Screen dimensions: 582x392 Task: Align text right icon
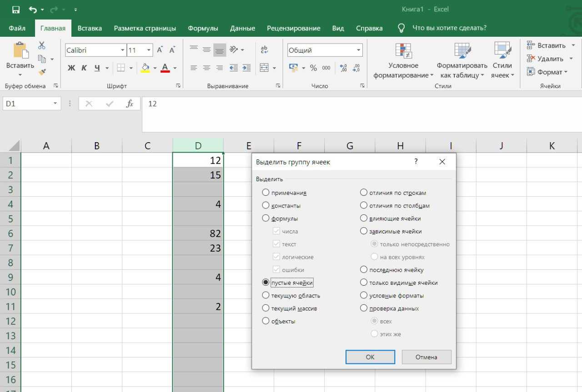click(x=220, y=68)
